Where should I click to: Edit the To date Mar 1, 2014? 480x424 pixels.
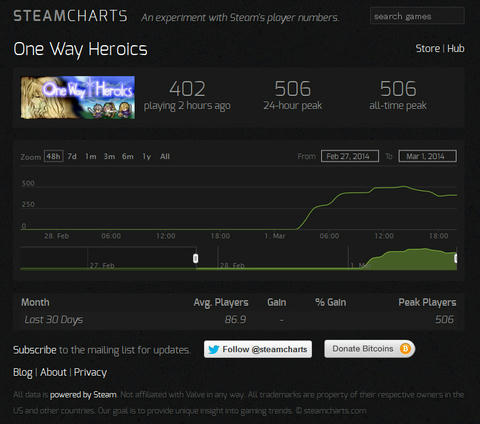(427, 156)
